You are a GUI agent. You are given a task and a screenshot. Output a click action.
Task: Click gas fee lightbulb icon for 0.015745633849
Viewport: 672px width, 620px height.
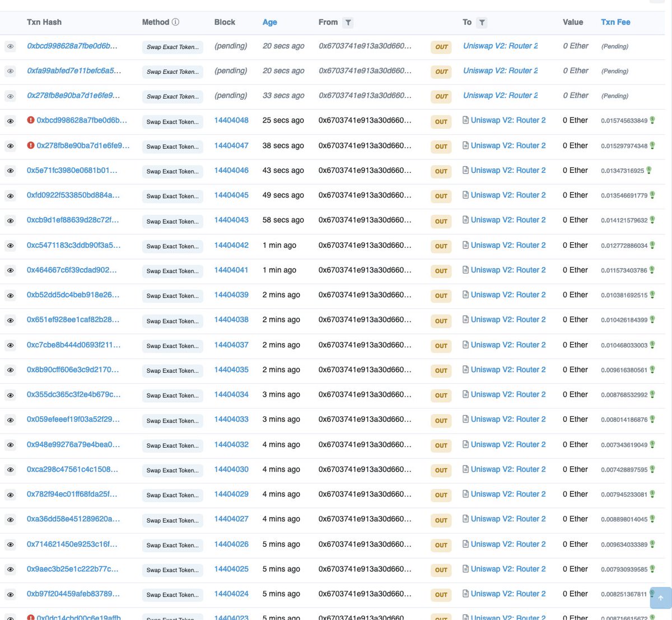coord(652,120)
